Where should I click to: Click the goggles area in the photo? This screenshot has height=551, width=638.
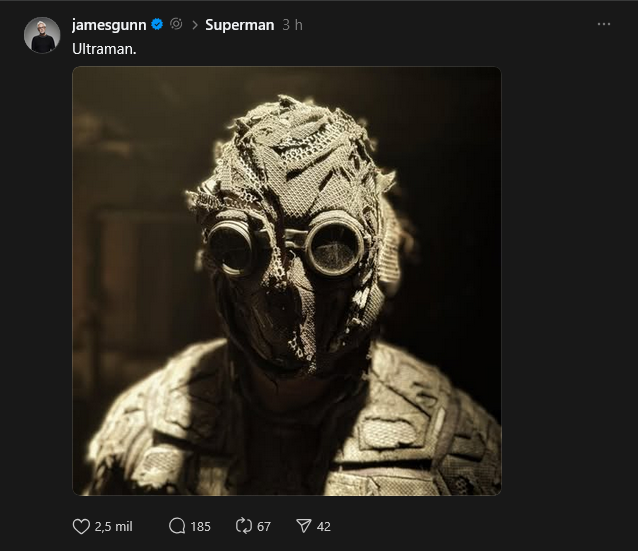[x=287, y=248]
